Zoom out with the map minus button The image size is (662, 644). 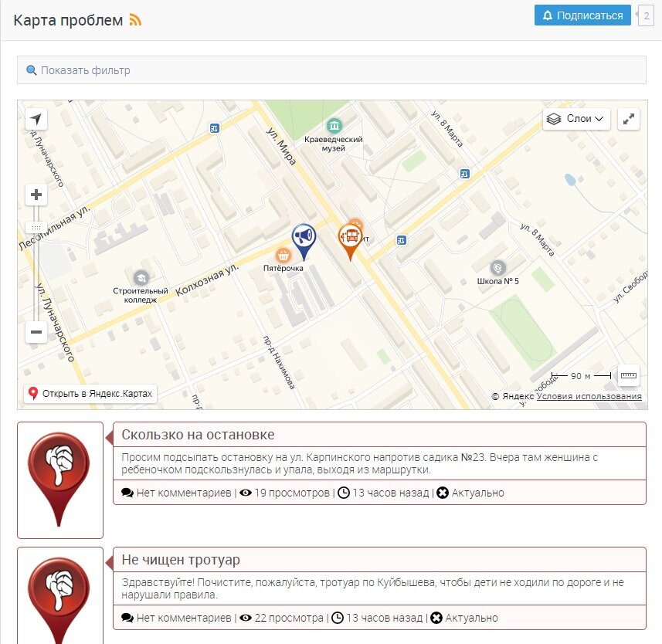[36, 332]
